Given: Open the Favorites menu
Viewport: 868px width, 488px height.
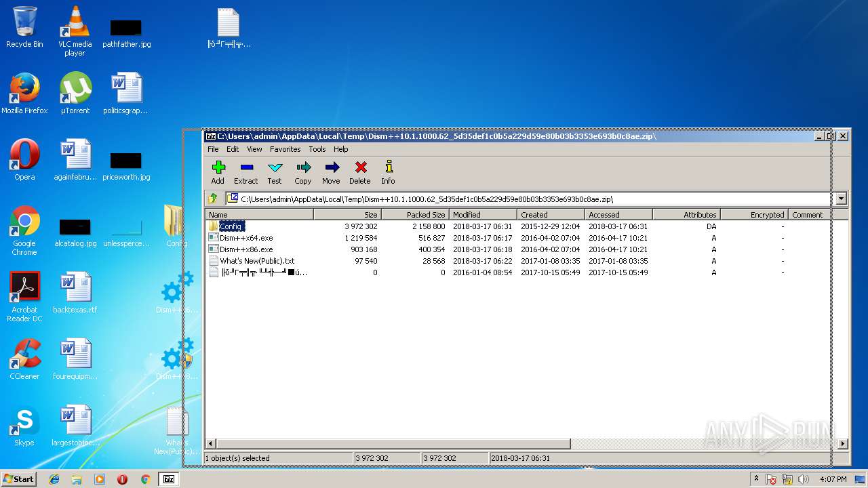Looking at the screenshot, I should (x=285, y=149).
